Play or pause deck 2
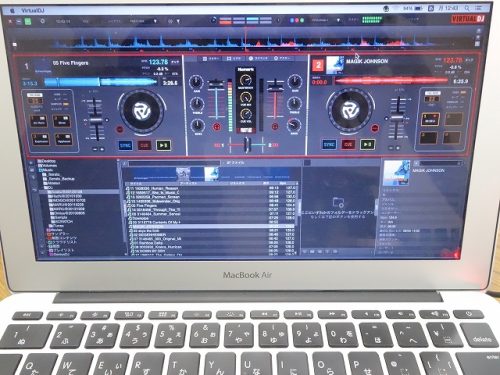Image resolution: width=500 pixels, height=375 pixels. pyautogui.click(x=367, y=144)
